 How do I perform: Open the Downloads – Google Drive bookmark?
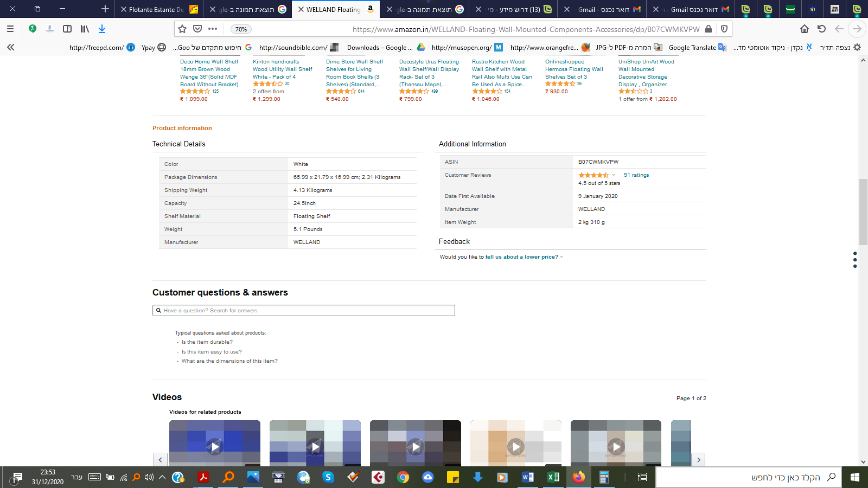tap(386, 48)
